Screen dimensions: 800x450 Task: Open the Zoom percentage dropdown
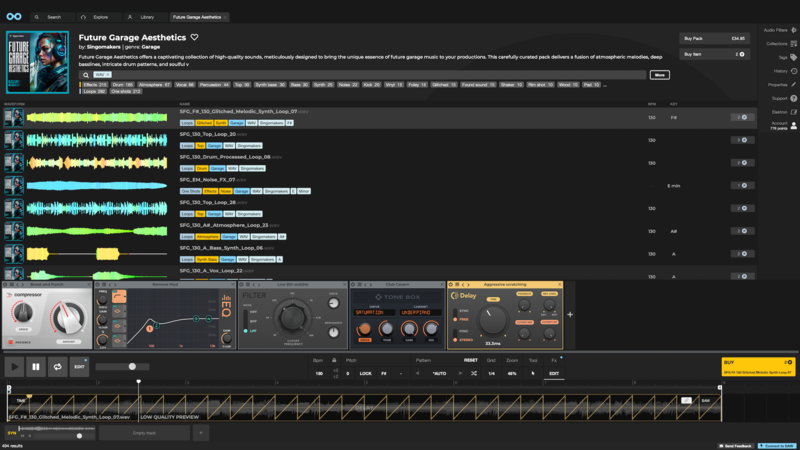[512, 373]
